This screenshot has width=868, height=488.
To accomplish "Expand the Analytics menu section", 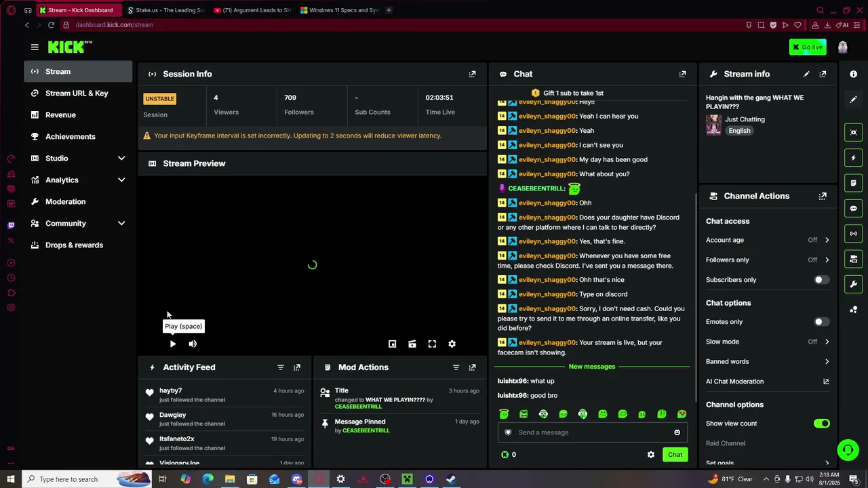I will [x=78, y=180].
